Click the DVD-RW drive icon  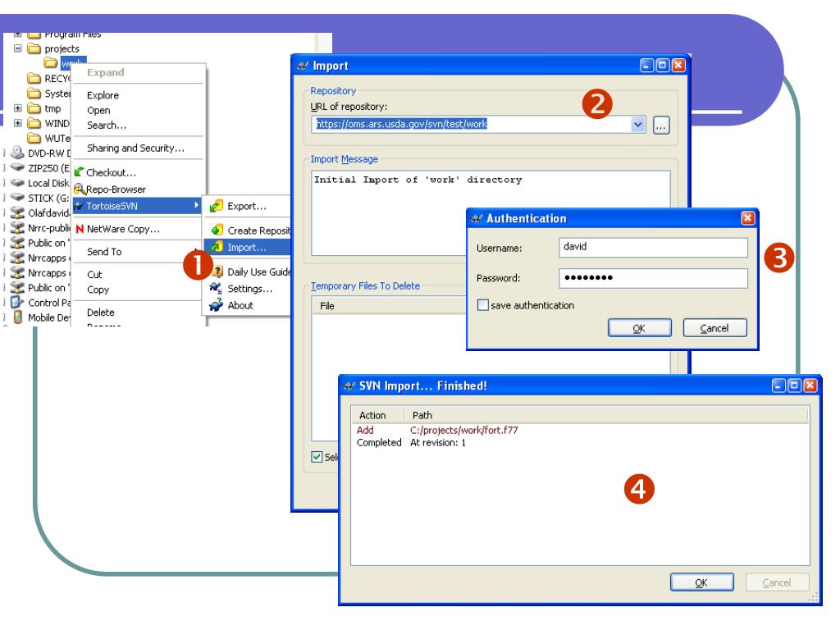pyautogui.click(x=17, y=153)
